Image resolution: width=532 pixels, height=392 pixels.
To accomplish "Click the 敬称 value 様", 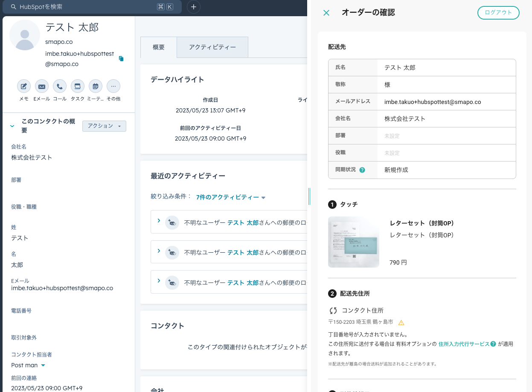I will coord(387,84).
